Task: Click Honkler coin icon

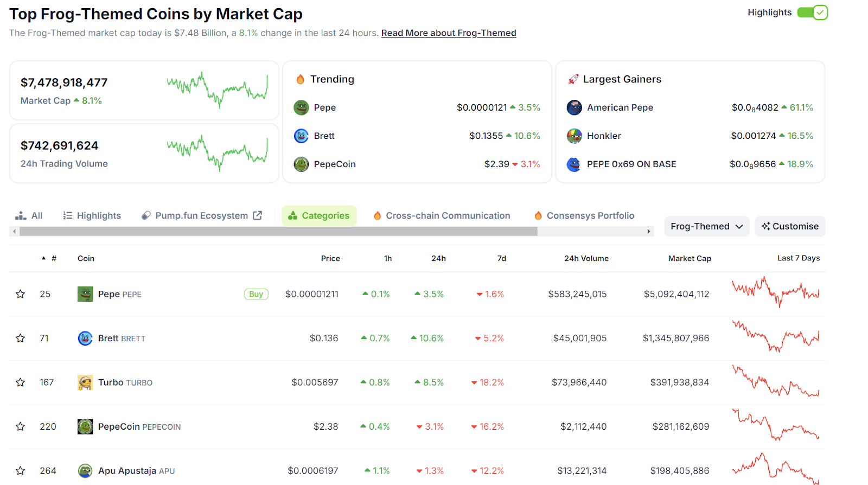Action: tap(574, 136)
